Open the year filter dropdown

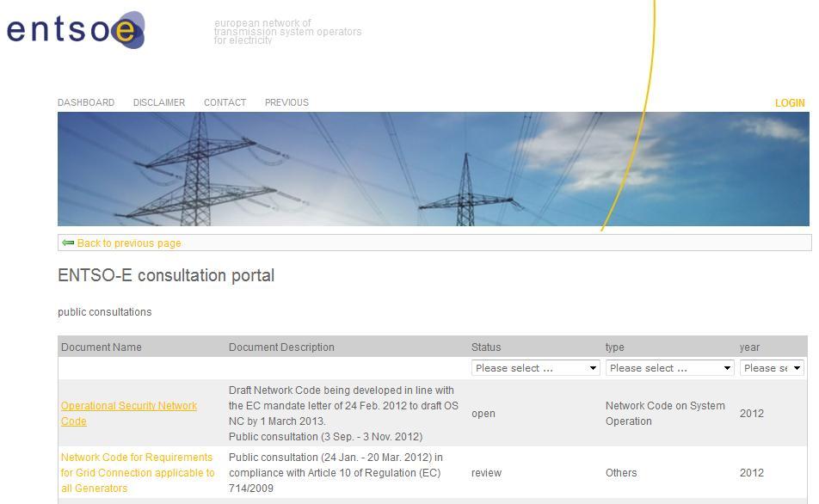point(772,368)
